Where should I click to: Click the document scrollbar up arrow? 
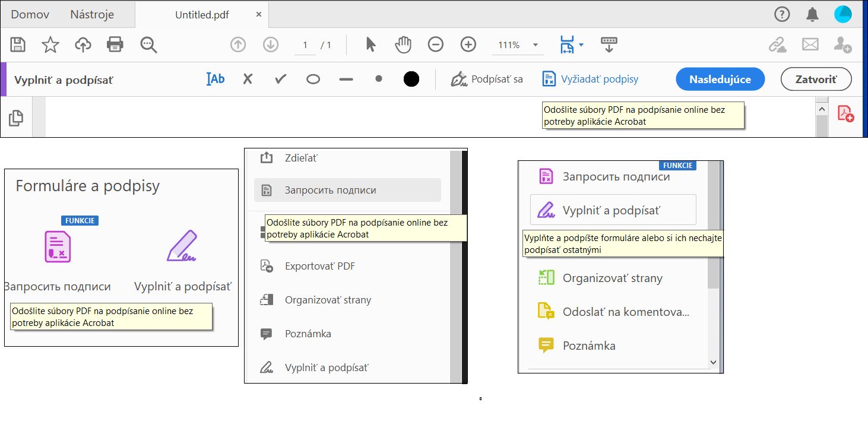(822, 109)
